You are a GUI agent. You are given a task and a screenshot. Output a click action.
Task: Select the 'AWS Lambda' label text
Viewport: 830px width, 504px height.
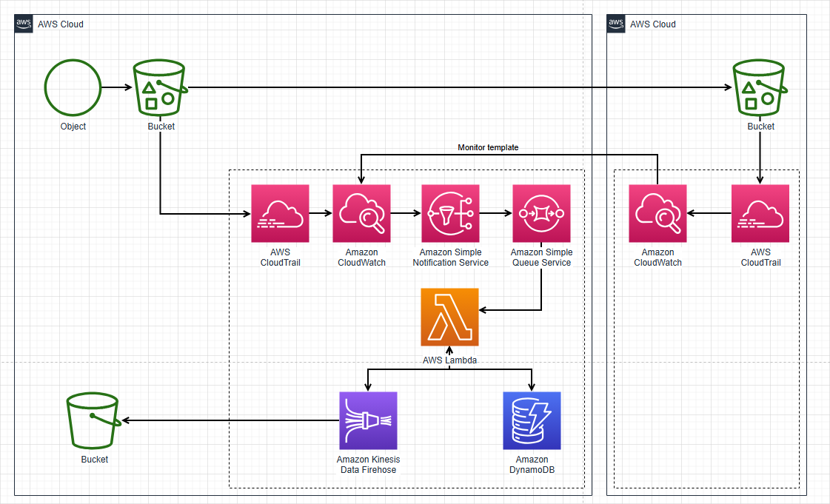click(x=449, y=360)
